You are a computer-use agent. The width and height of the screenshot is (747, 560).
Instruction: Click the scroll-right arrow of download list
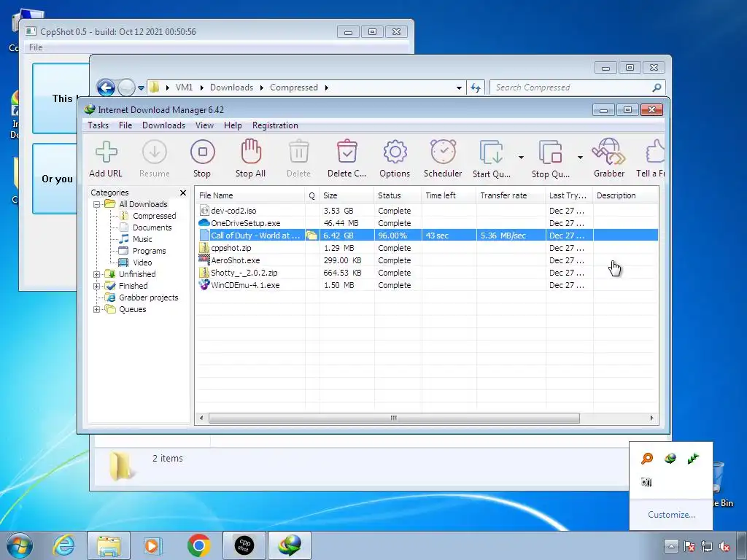point(651,418)
